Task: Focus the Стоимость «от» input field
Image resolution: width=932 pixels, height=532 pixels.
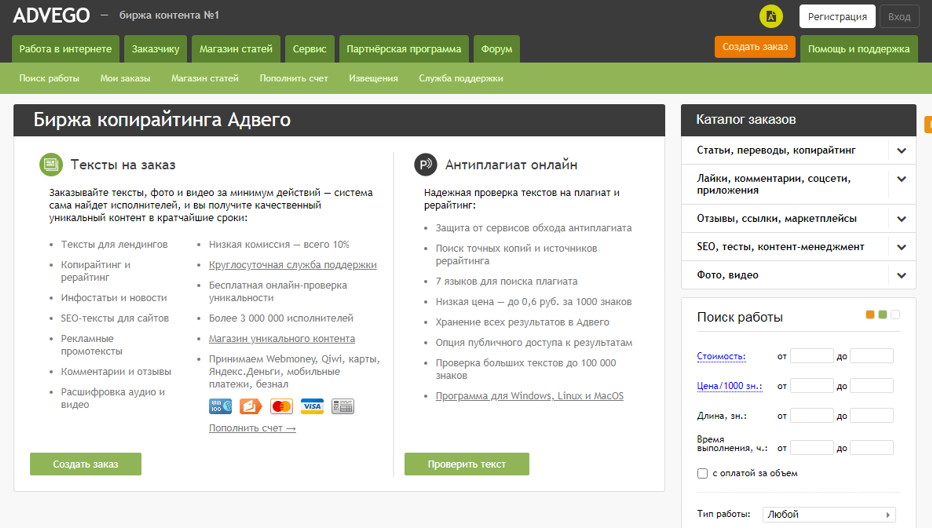Action: [812, 356]
